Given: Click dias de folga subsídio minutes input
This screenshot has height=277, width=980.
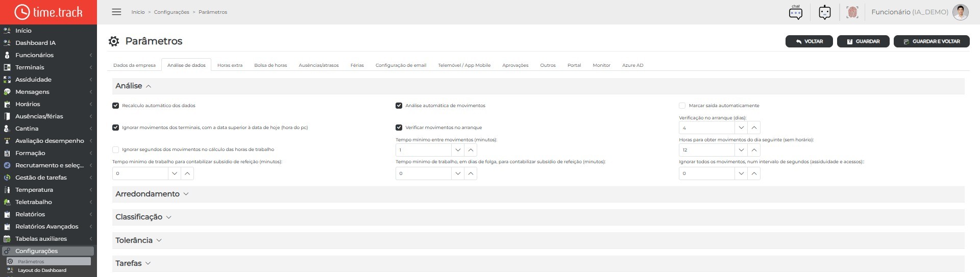Looking at the screenshot, I should tap(424, 173).
